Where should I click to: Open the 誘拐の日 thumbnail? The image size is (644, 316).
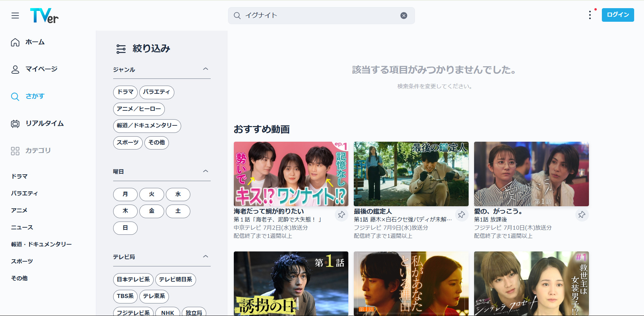point(291,283)
